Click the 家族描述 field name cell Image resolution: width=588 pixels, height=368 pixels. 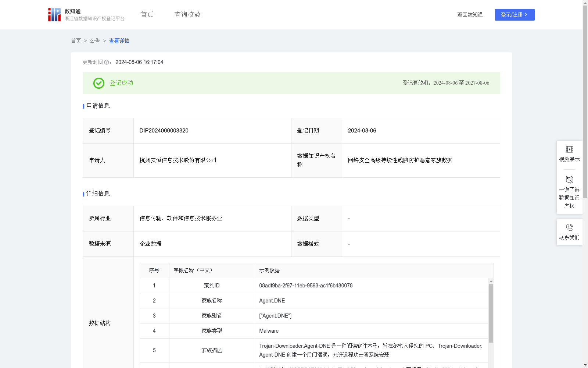(x=212, y=350)
